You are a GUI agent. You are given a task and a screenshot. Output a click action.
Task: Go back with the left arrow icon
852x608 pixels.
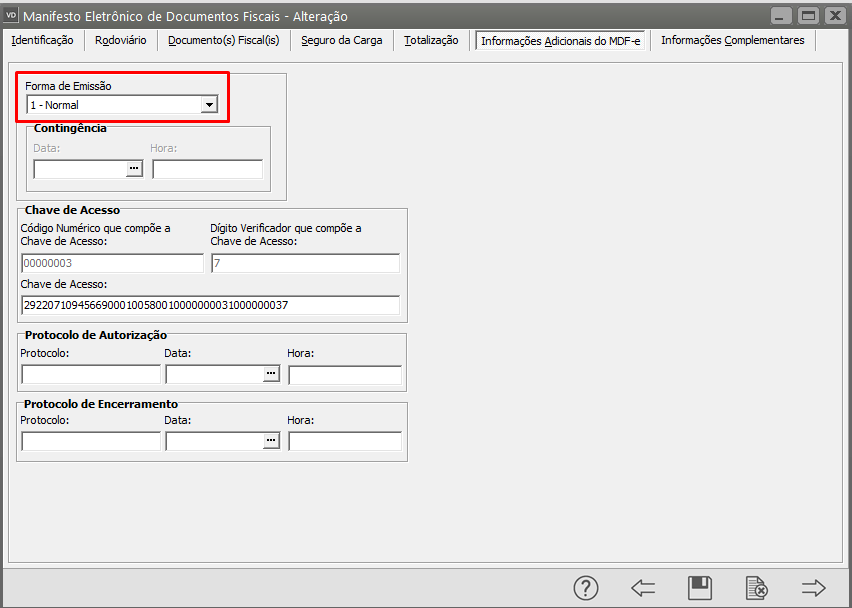tap(643, 587)
